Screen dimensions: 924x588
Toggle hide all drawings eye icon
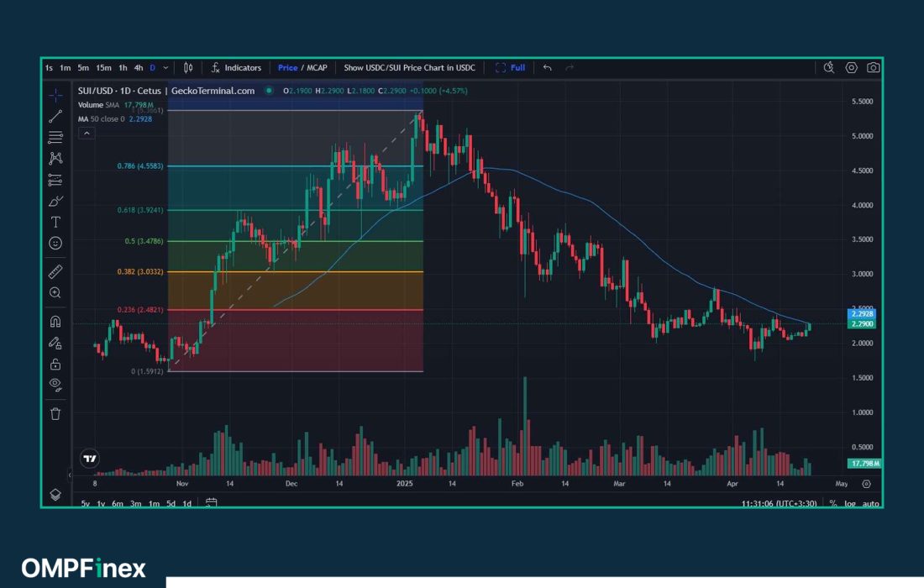tap(55, 384)
